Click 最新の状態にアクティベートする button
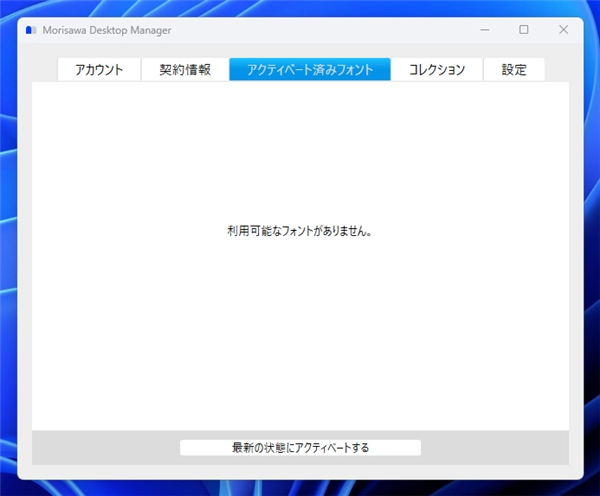 point(300,447)
